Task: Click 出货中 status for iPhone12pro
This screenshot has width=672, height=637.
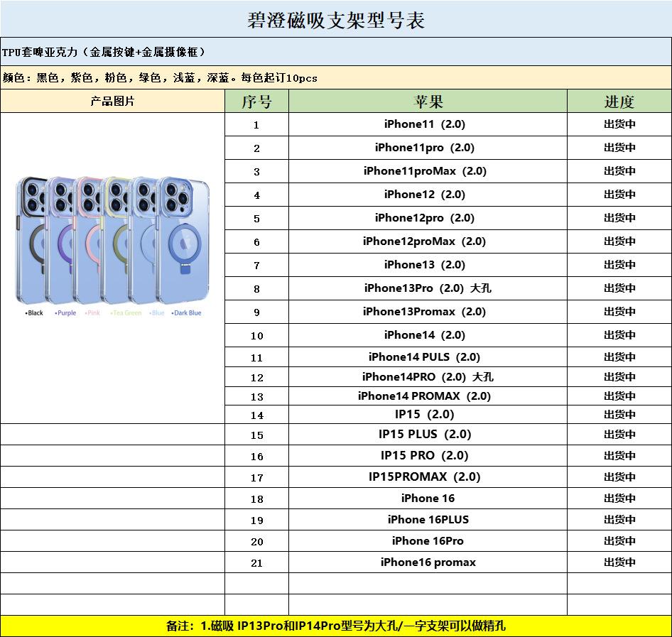Action: pyautogui.click(x=619, y=218)
